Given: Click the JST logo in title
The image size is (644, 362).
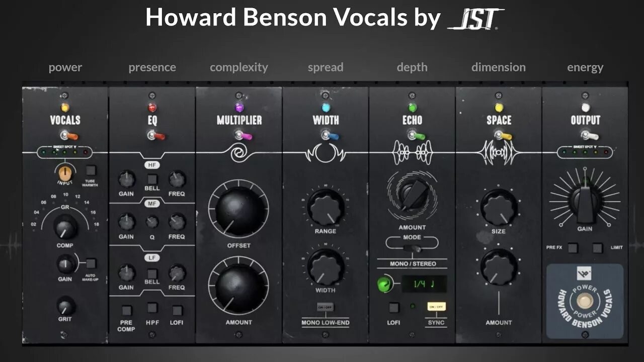Looking at the screenshot, I should [476, 19].
